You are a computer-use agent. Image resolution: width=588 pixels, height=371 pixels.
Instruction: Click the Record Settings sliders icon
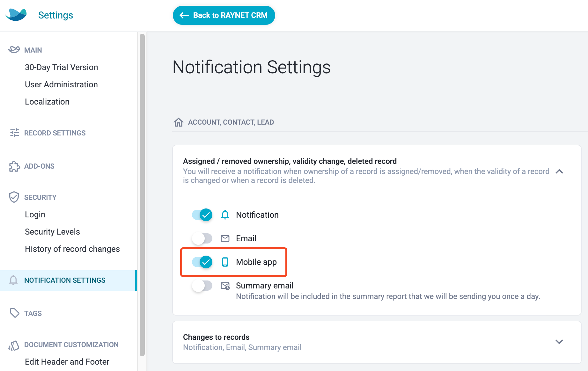14,133
